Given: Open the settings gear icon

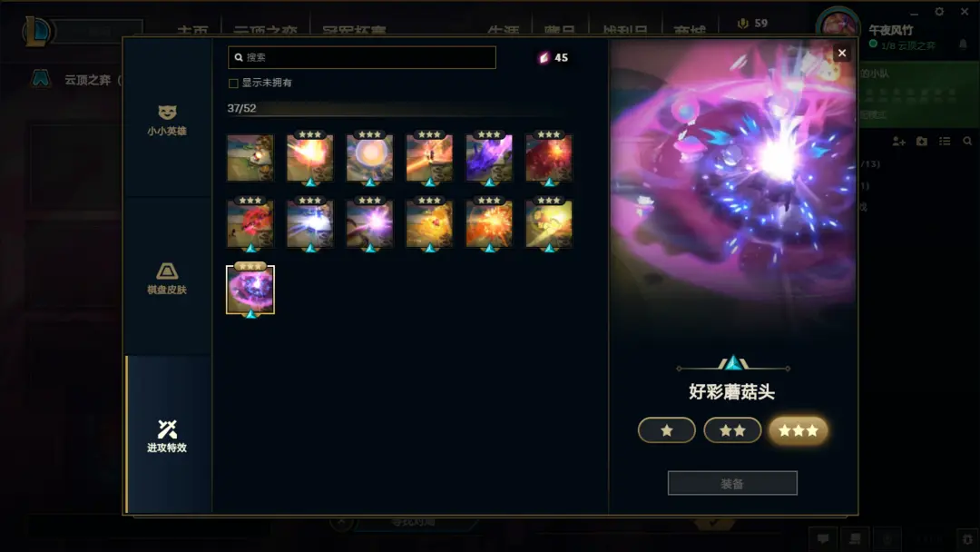Looking at the screenshot, I should click(x=939, y=11).
